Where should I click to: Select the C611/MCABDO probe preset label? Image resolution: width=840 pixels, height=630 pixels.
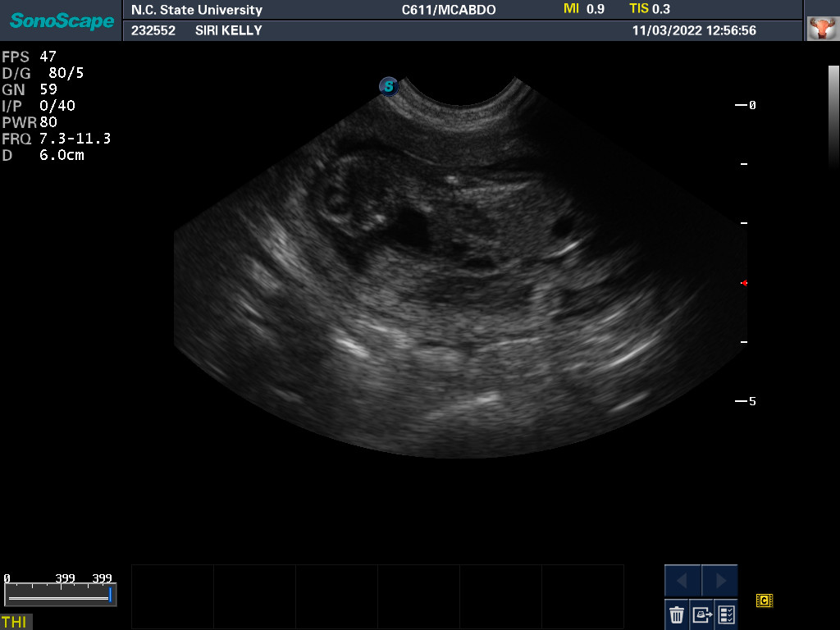tap(448, 10)
